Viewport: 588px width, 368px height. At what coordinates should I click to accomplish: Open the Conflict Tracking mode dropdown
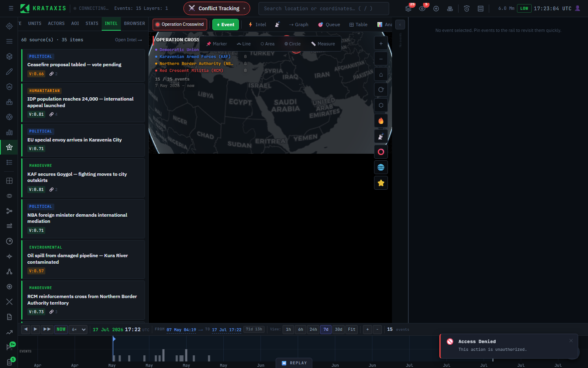(x=216, y=8)
